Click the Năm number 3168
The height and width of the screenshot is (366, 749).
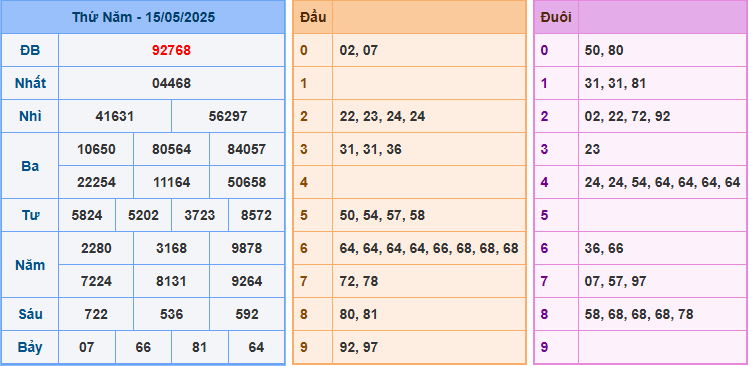pos(171,248)
